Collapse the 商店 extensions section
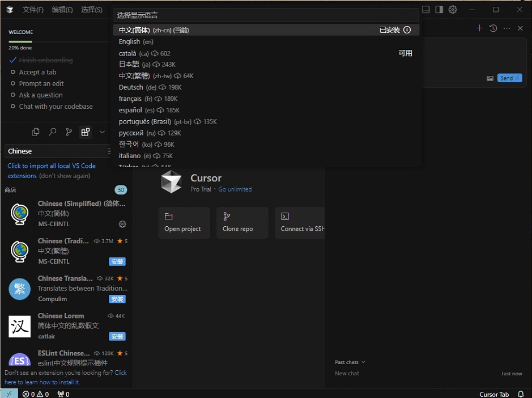The width and height of the screenshot is (532, 398). pos(10,190)
